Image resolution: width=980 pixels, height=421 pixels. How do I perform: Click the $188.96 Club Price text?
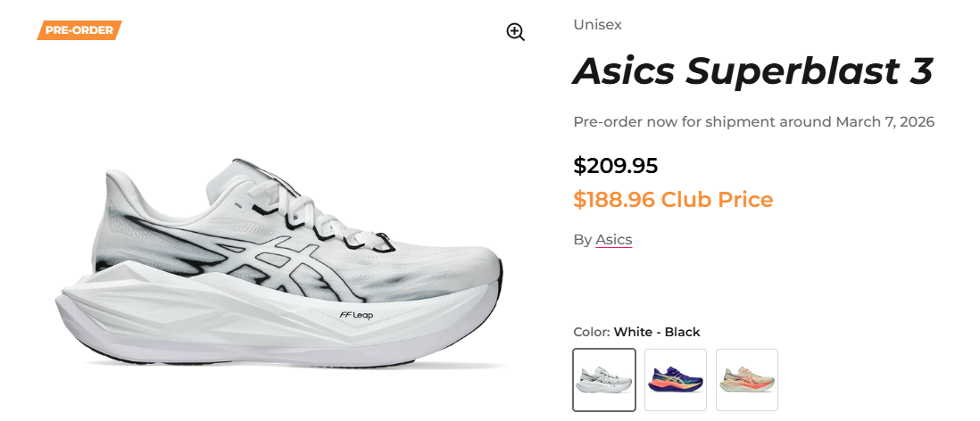[673, 200]
